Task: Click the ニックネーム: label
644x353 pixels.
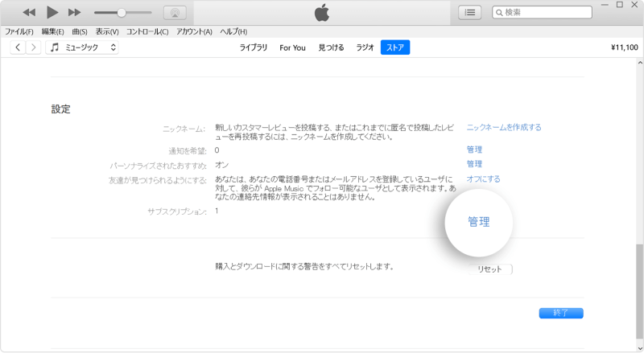Action: tap(184, 129)
